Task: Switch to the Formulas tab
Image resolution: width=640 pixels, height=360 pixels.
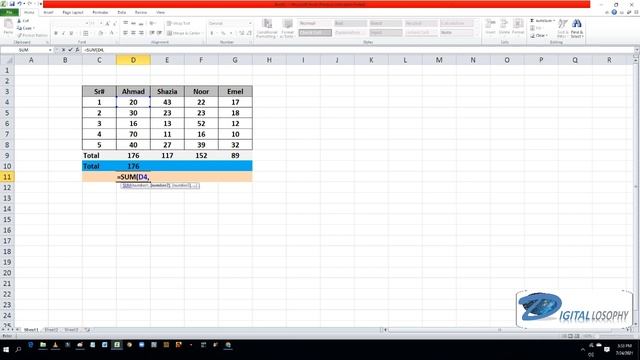Action: click(100, 13)
